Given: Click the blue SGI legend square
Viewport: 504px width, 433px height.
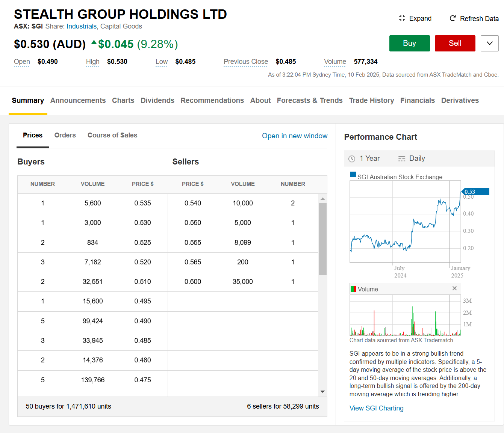Looking at the screenshot, I should (353, 175).
